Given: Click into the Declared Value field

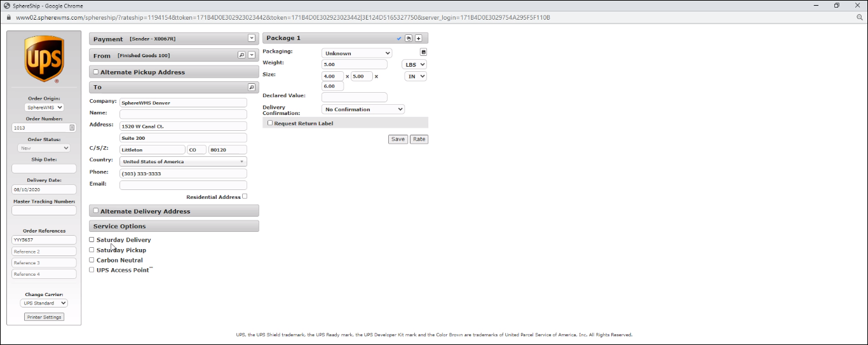Looking at the screenshot, I should point(354,97).
